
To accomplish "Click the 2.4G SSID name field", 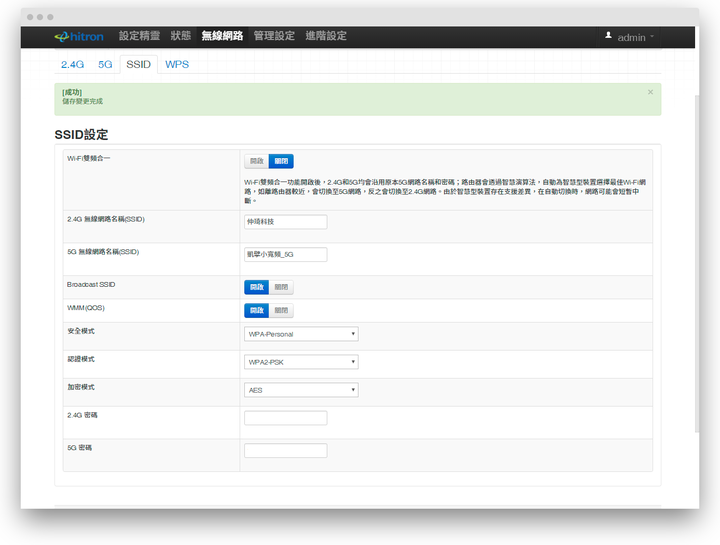I will 285,222.
